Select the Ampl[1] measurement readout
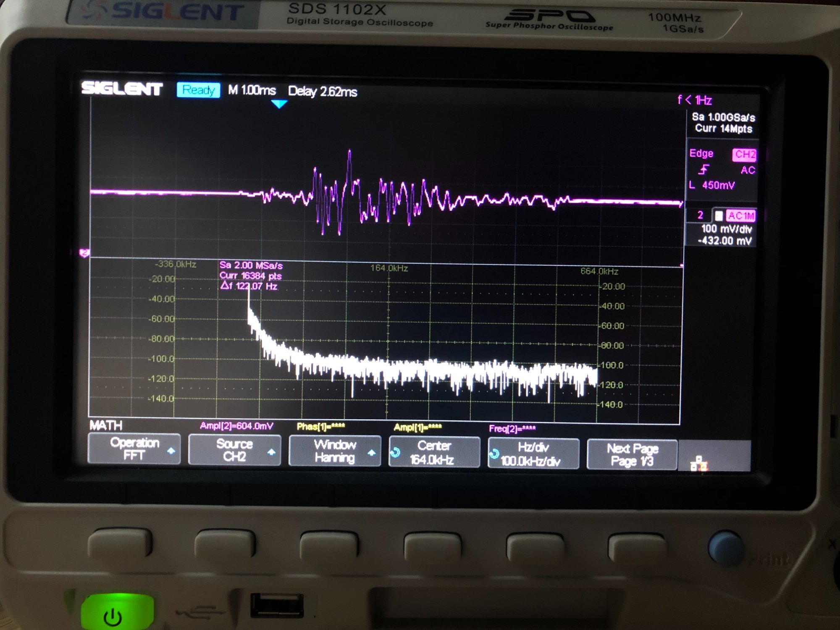The image size is (840, 630). [417, 428]
